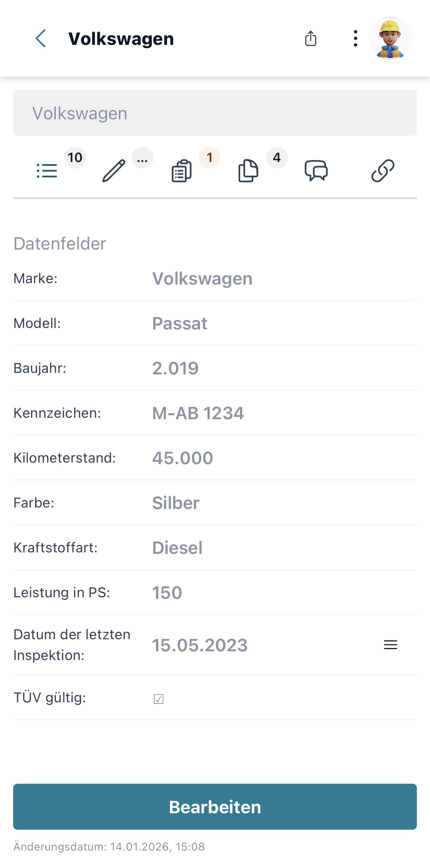Tap the back arrow icon
430x868 pixels.
point(40,38)
